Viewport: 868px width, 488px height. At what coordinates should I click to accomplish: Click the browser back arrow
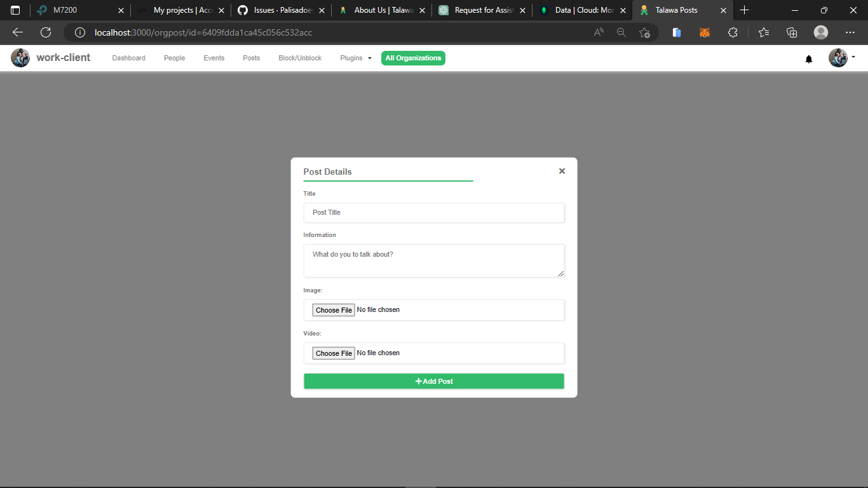(17, 32)
